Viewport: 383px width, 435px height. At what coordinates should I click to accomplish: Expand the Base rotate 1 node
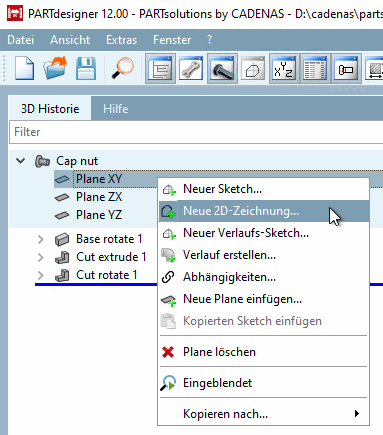(x=40, y=239)
